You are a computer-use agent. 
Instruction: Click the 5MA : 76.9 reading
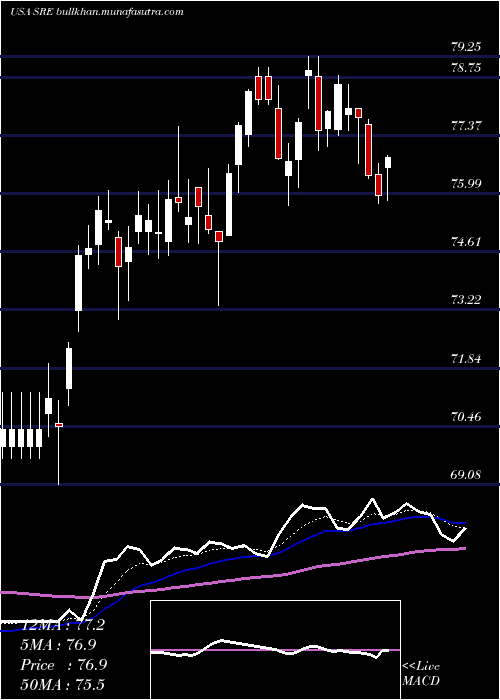[58, 644]
